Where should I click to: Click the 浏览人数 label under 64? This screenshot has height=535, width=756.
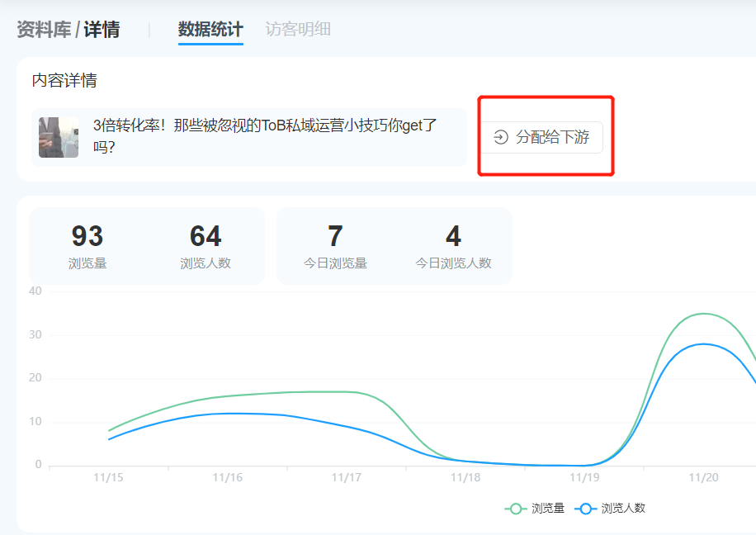[206, 263]
